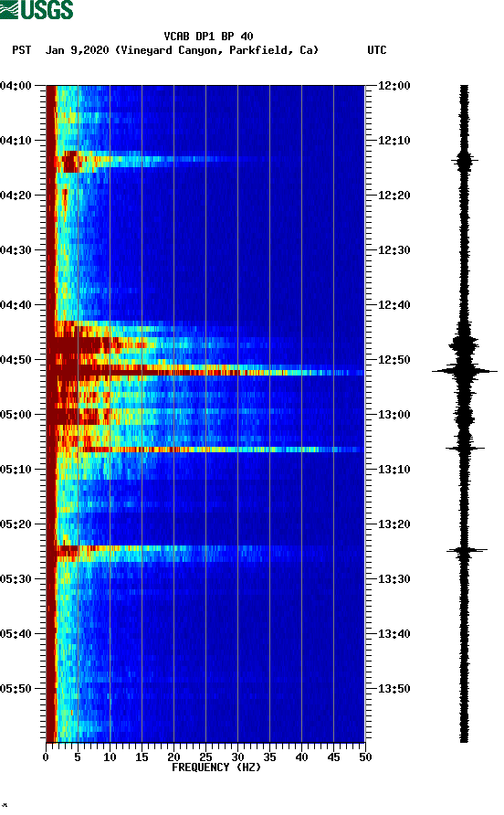The width and height of the screenshot is (504, 815).
Task: Click the 35 Hz frequency tick label
Action: point(269,757)
